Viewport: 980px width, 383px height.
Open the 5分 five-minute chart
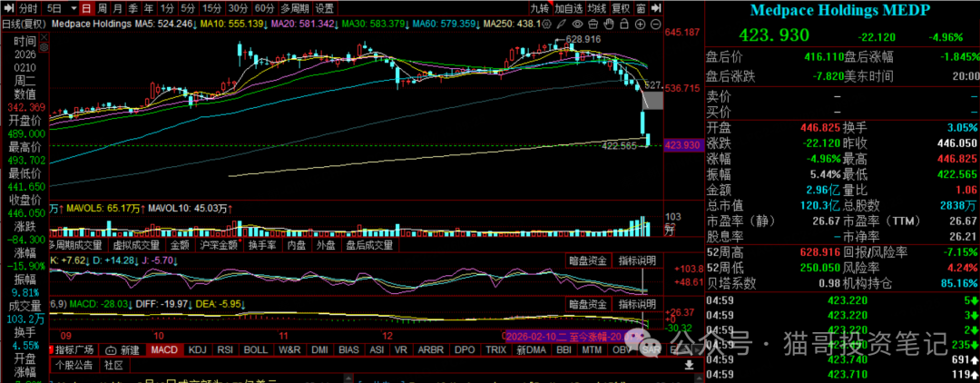tap(188, 8)
